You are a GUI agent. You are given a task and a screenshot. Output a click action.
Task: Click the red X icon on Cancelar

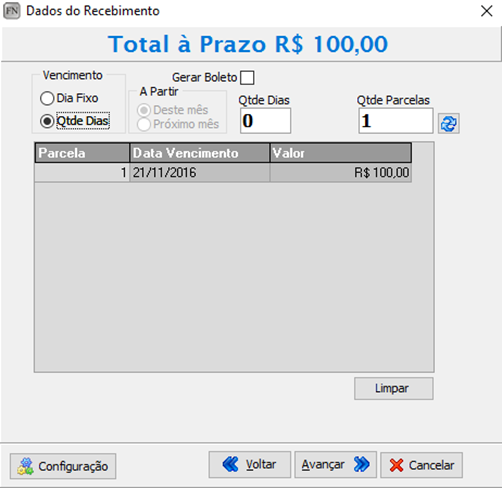pos(396,465)
